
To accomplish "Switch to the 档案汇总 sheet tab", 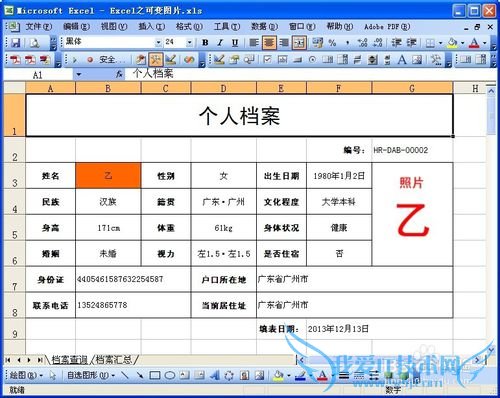I will pyautogui.click(x=114, y=360).
